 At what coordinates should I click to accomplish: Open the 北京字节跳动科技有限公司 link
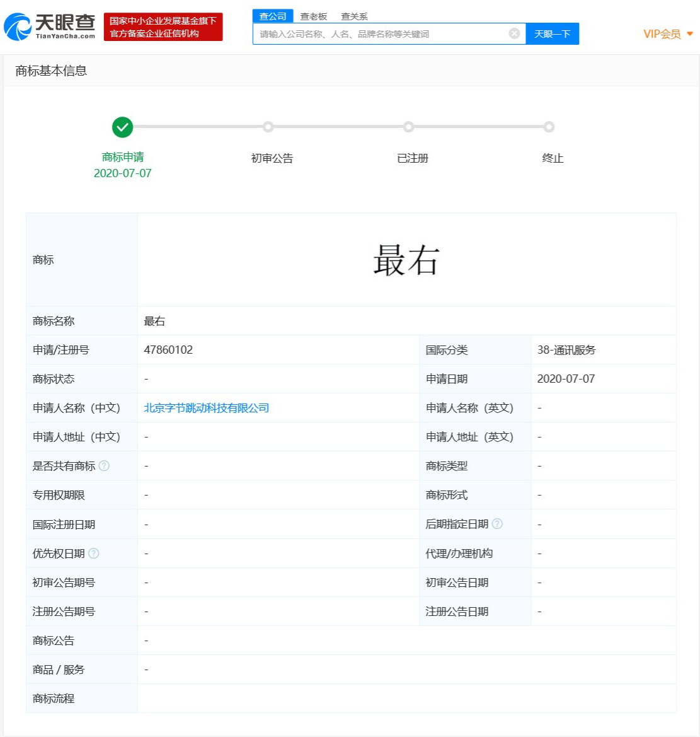click(x=206, y=408)
